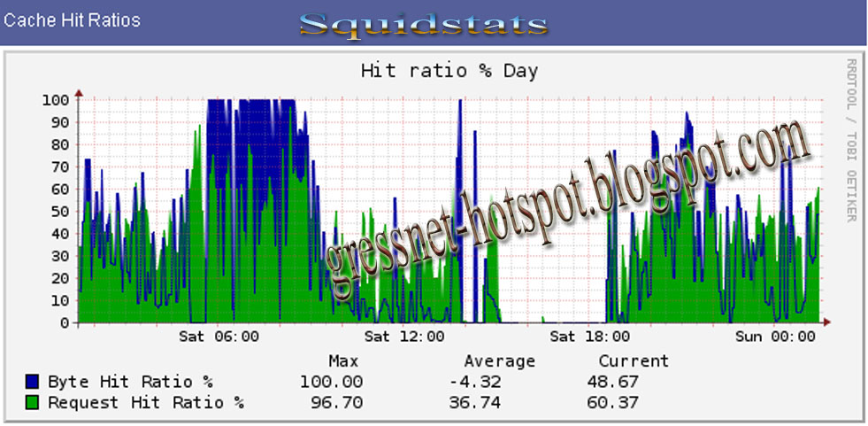The image size is (868, 426).
Task: Click the red arrow ending the x-axis
Action: (827, 321)
